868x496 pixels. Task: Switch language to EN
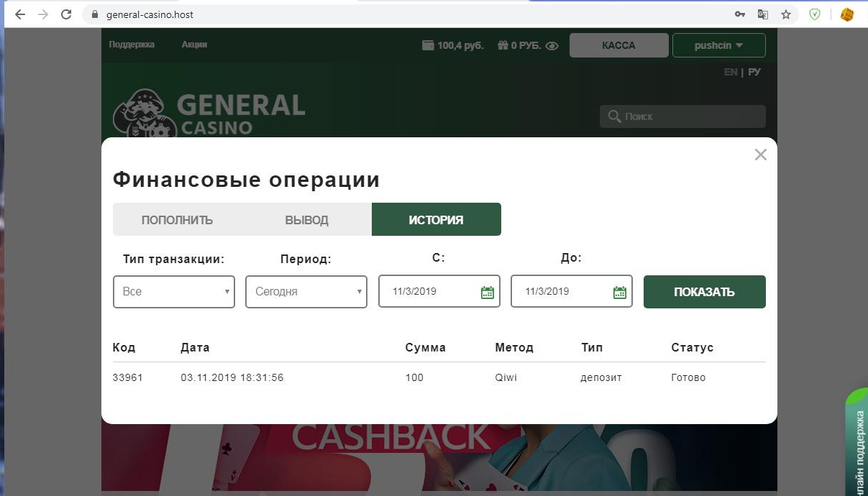(730, 72)
